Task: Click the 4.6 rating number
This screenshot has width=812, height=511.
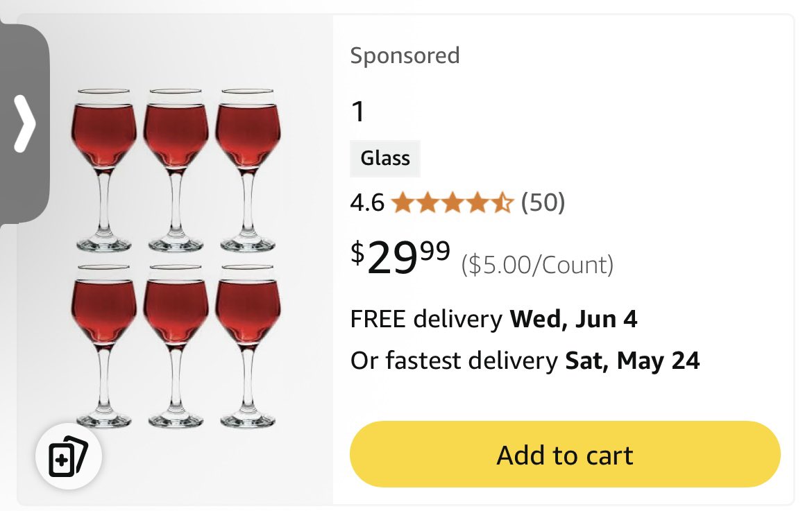Action: point(367,202)
